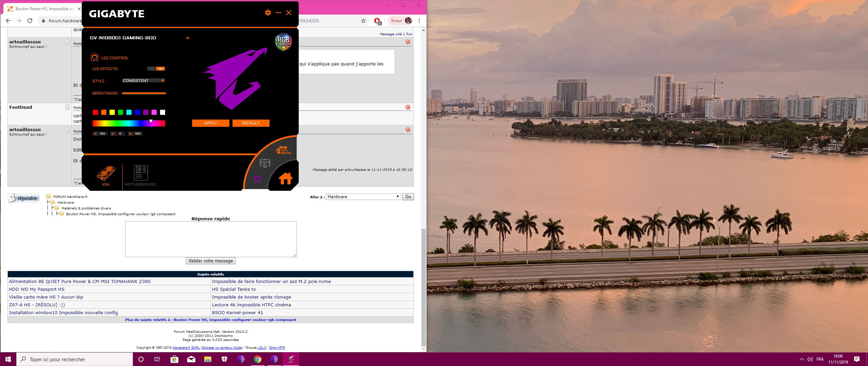Open the Style dropdown showing Consistent
The width and height of the screenshot is (868, 366).
(x=143, y=81)
